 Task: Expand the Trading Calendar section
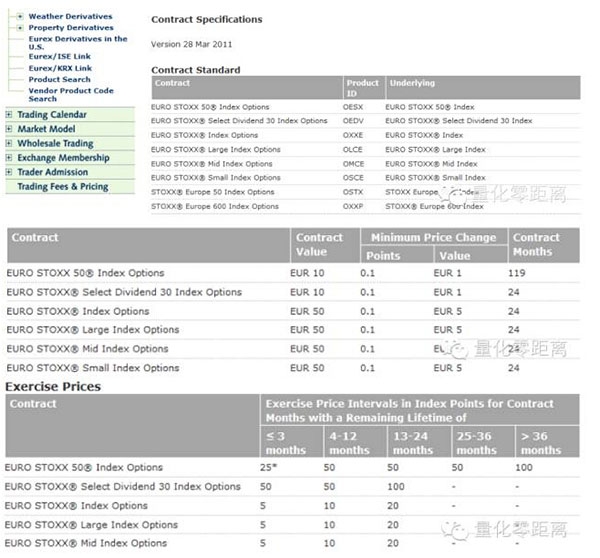tap(9, 114)
